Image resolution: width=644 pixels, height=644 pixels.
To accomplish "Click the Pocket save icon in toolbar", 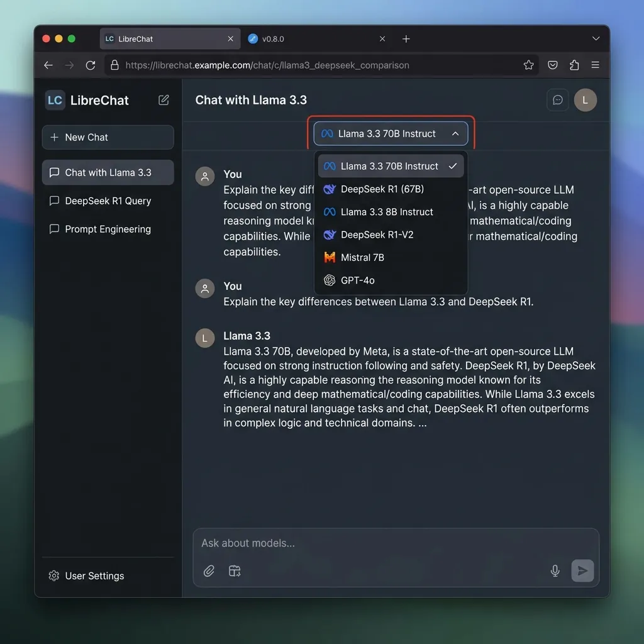I will pyautogui.click(x=552, y=65).
